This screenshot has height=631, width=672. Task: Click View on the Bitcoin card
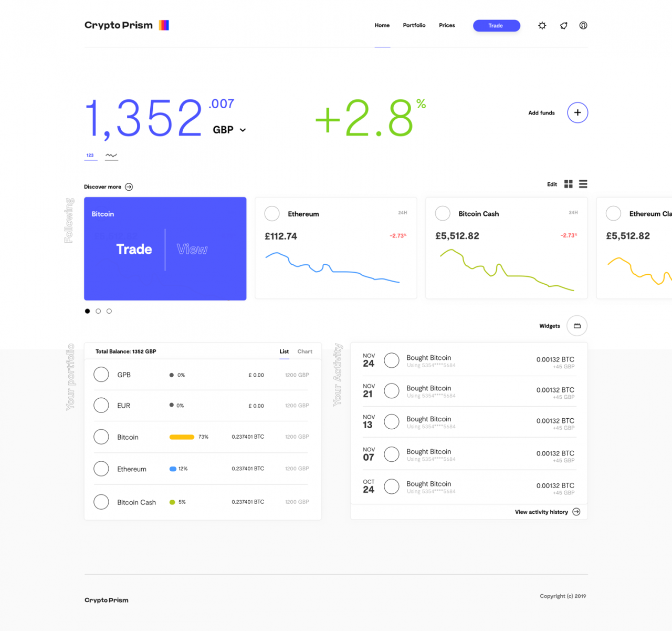[x=192, y=249]
